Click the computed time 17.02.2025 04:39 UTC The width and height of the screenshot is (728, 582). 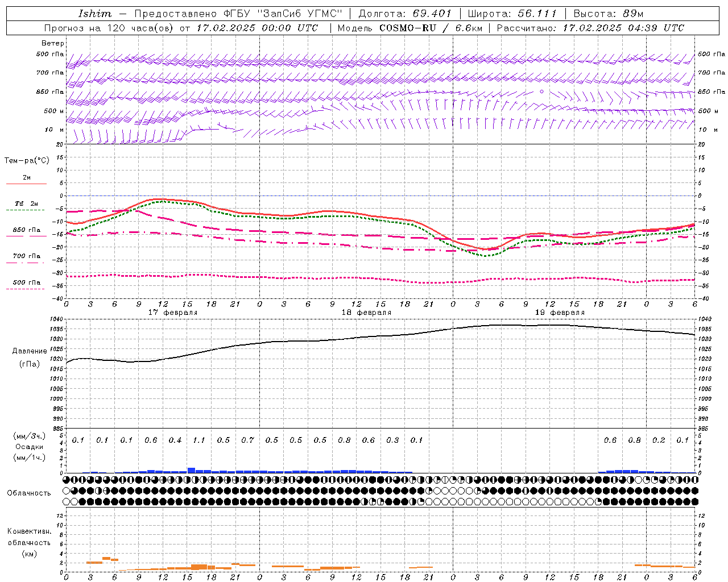(623, 28)
